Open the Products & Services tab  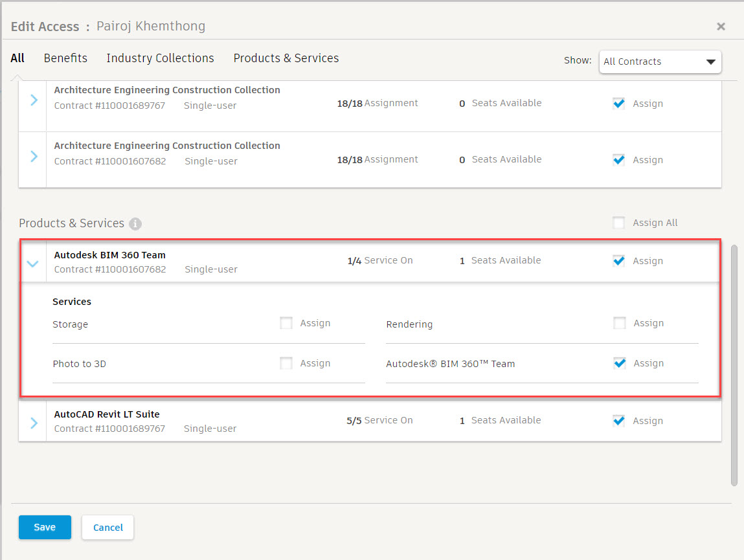tap(286, 58)
